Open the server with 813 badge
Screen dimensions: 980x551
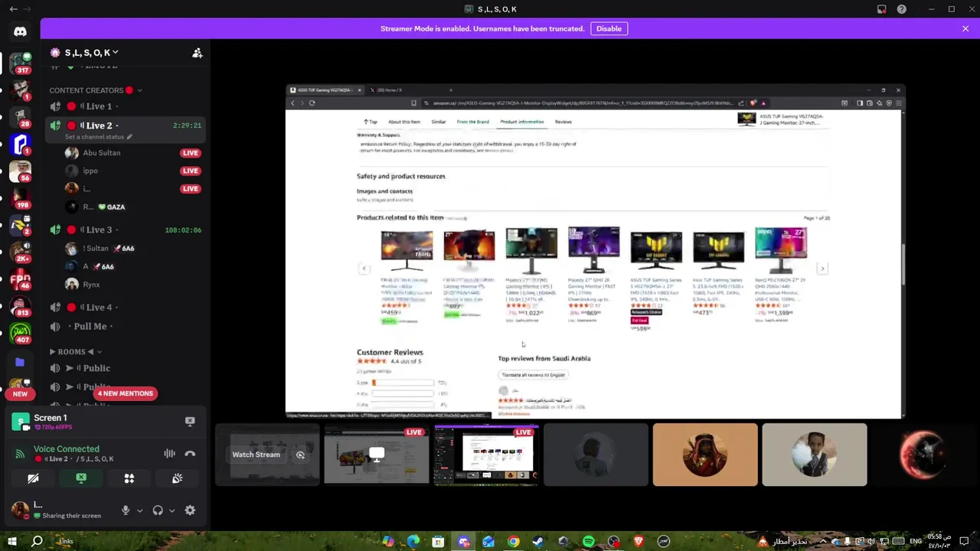pos(20,306)
